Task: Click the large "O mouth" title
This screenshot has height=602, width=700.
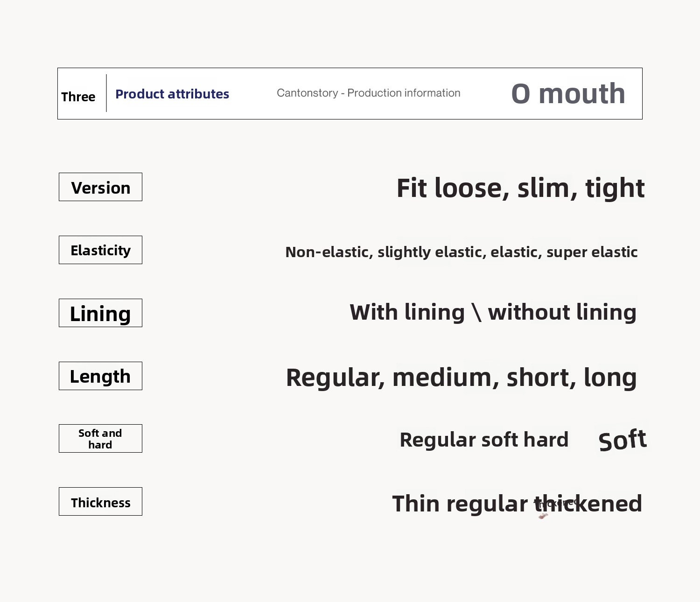Action: pos(568,93)
